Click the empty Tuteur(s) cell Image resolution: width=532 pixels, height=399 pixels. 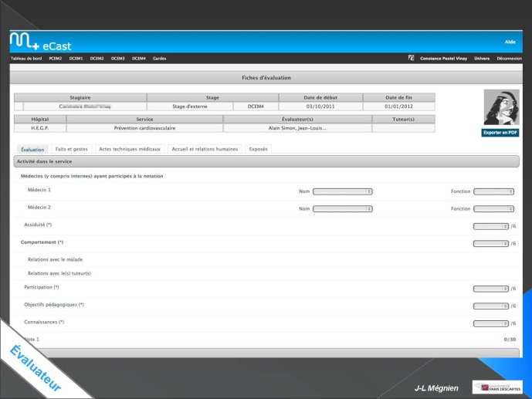(x=403, y=128)
